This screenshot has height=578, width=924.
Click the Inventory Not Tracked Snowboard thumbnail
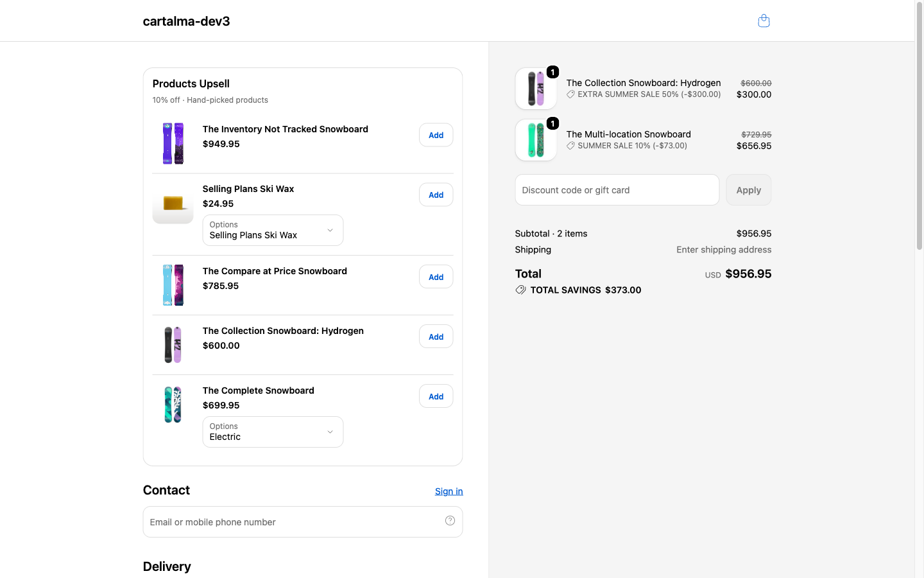[173, 143]
